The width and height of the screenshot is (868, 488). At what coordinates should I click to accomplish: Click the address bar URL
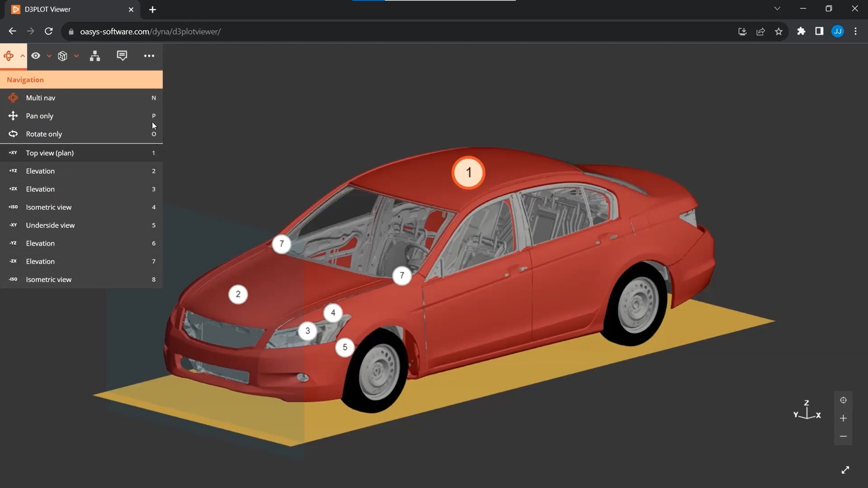click(x=150, y=32)
